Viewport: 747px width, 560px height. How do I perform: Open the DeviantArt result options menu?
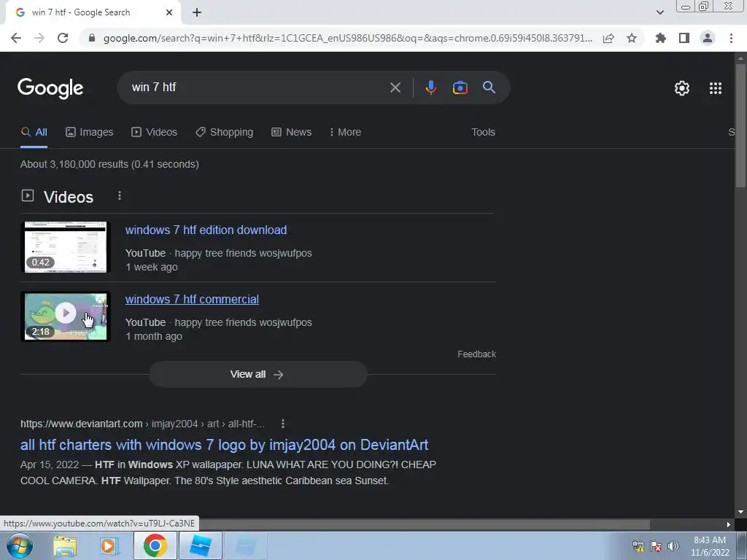click(282, 424)
